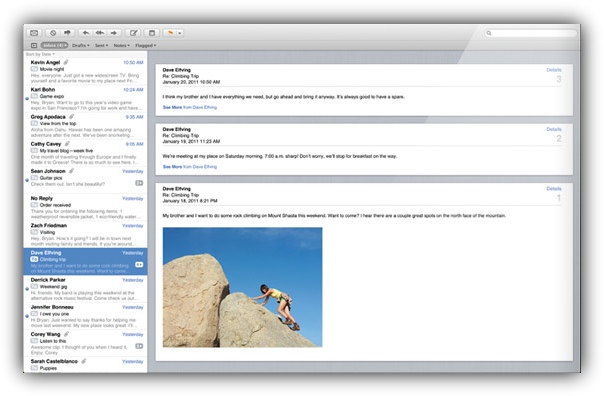Toggle the mailbox list sidebar button
The image size is (604, 396).
pyautogui.click(x=34, y=45)
